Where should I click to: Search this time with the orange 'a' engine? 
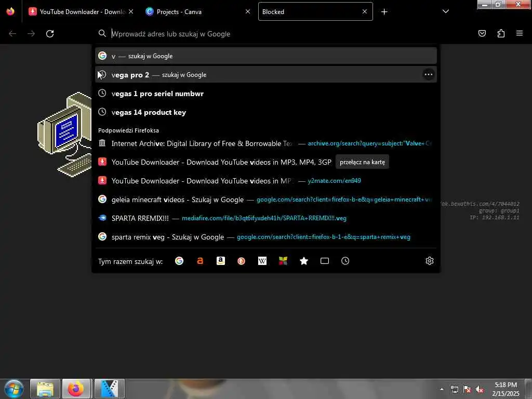[x=200, y=261]
